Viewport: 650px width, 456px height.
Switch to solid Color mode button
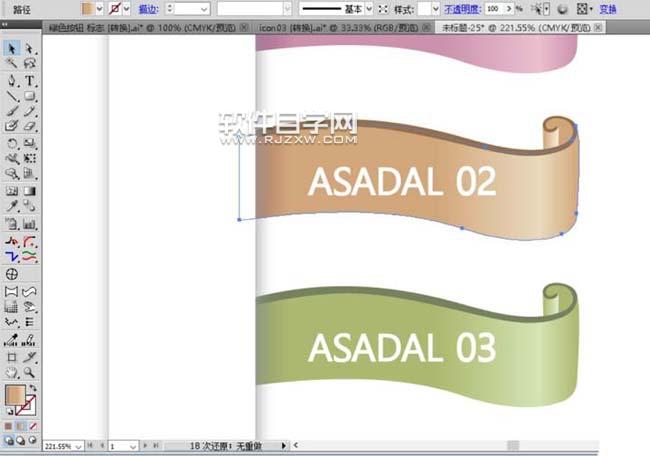coord(8,426)
